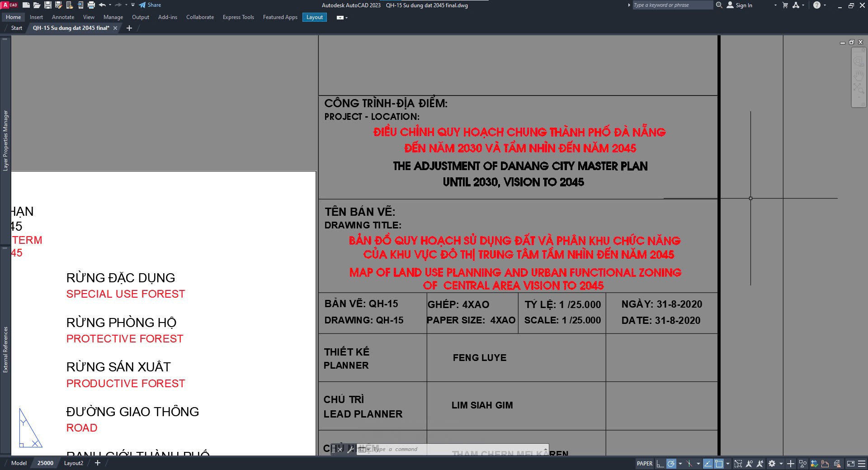Create a new drawing from quick access toolbar

[x=26, y=5]
